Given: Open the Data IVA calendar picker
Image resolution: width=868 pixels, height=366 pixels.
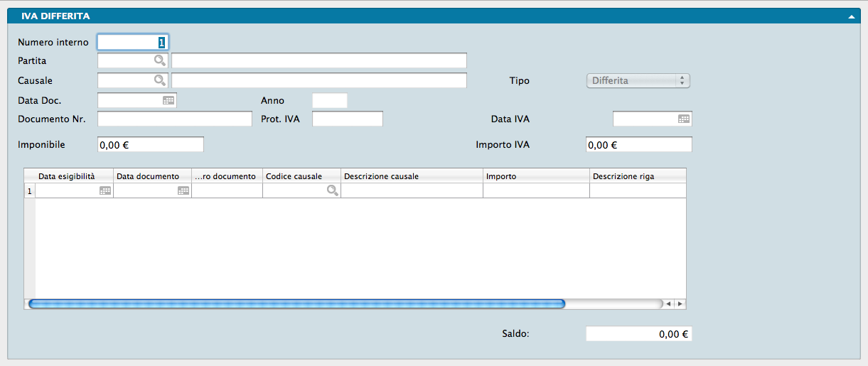Looking at the screenshot, I should click(683, 119).
